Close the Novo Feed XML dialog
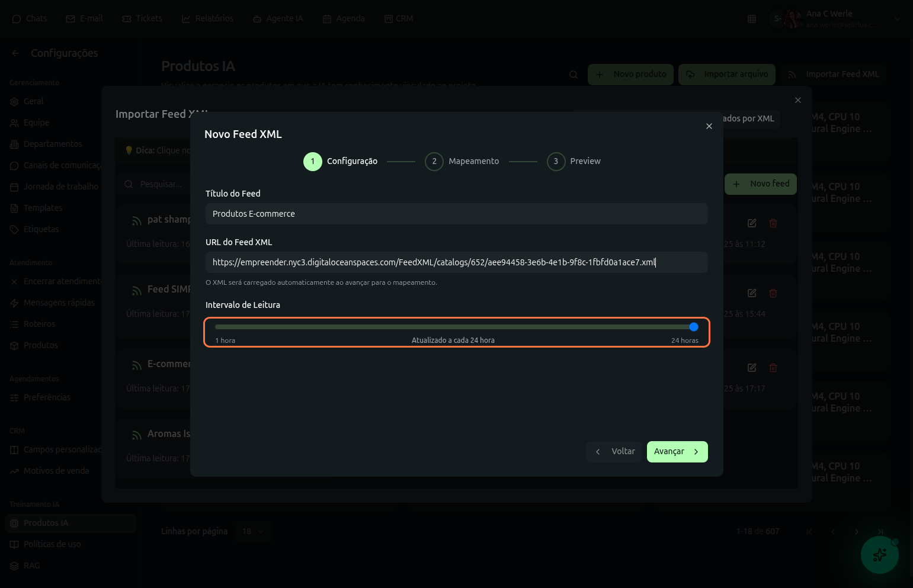Image resolution: width=913 pixels, height=588 pixels. (x=709, y=126)
